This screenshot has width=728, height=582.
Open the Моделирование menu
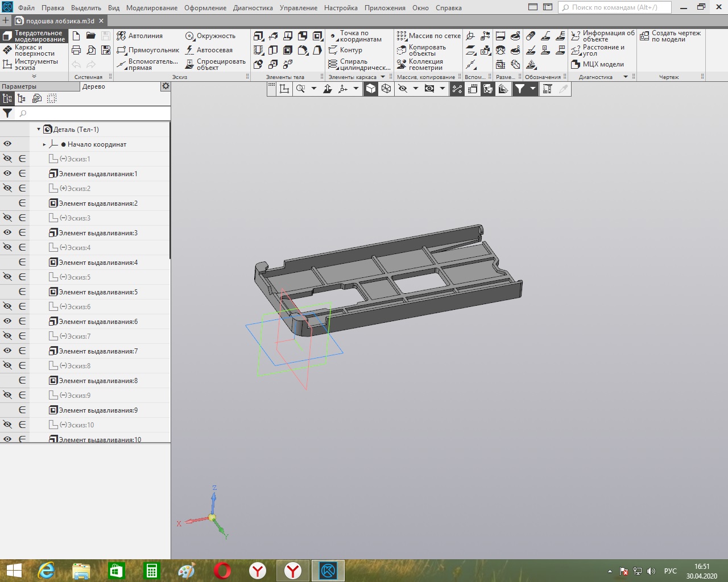click(x=152, y=8)
